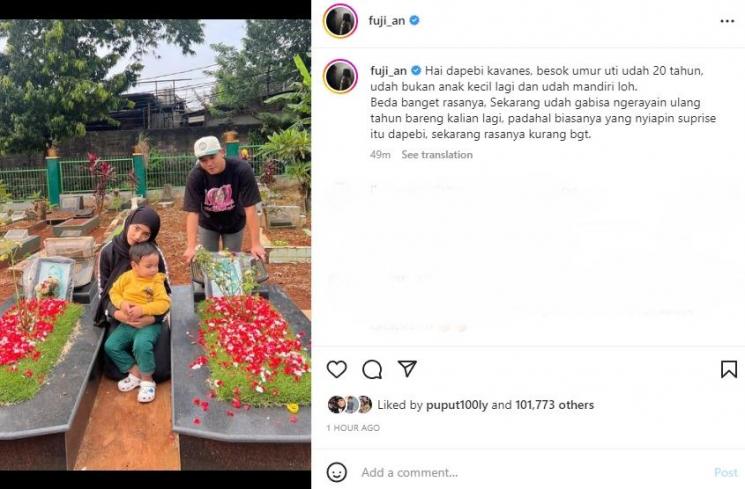
Task: Click the 1 HOUR AGO timestamp
Action: (x=353, y=428)
